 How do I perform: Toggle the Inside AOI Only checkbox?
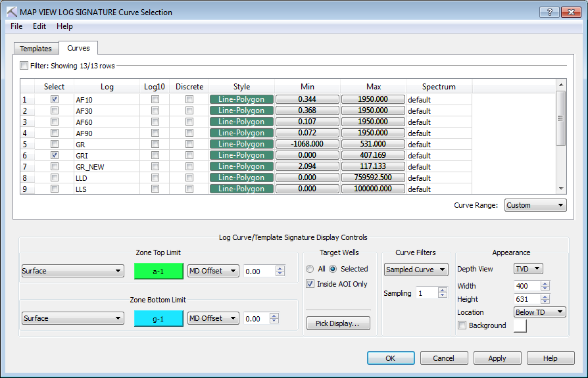(311, 284)
